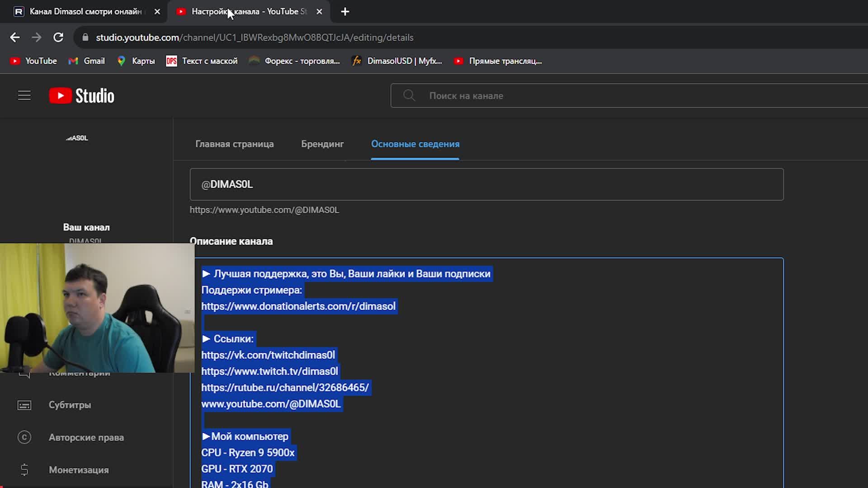This screenshot has height=488, width=868.
Task: Click the search magnifier icon
Action: (409, 95)
